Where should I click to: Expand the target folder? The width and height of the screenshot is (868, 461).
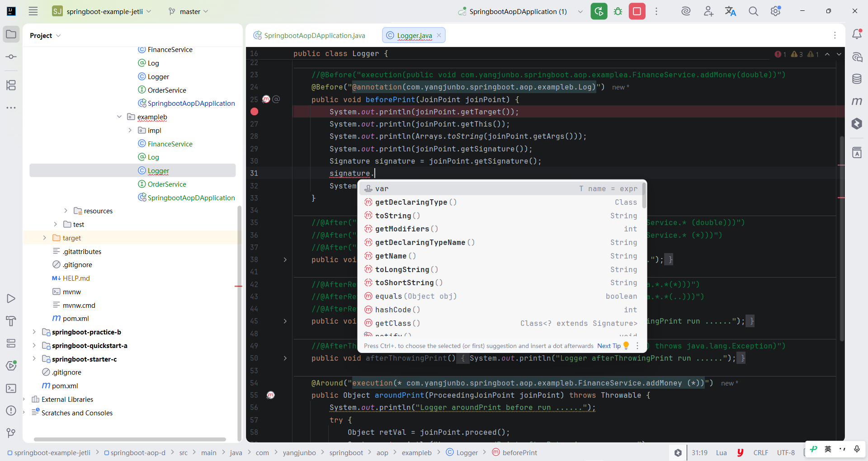pyautogui.click(x=44, y=238)
